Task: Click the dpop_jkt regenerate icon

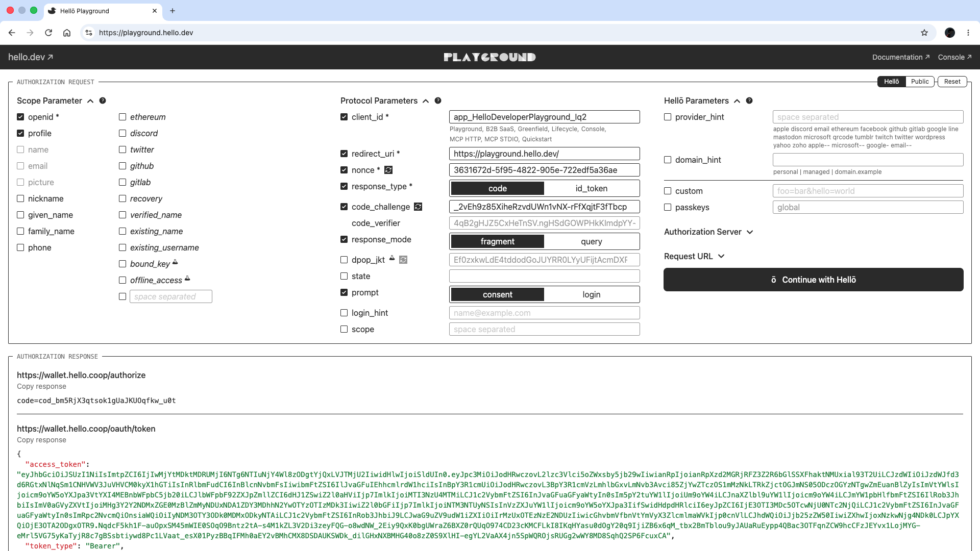Action: click(x=403, y=260)
